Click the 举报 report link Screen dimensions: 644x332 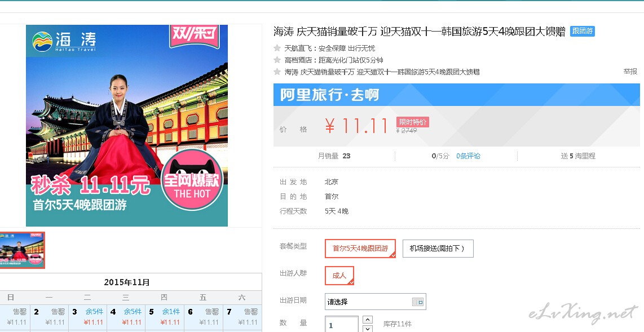click(630, 72)
